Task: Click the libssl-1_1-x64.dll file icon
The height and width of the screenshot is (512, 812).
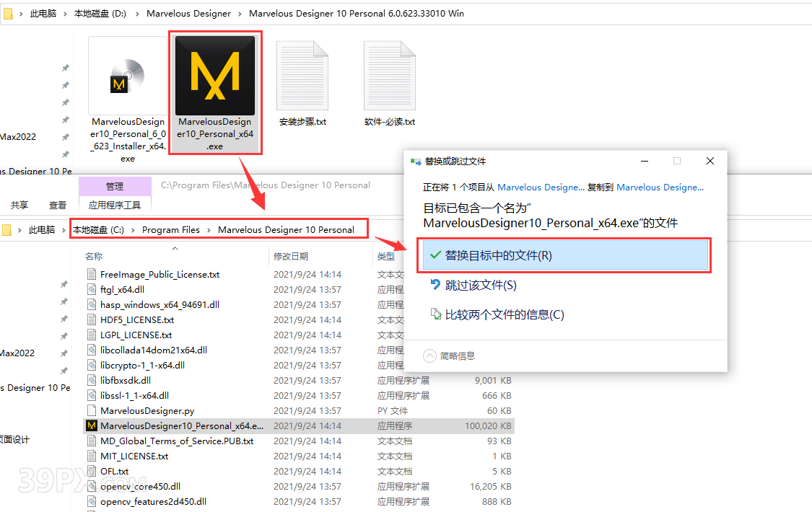Action: (x=92, y=396)
